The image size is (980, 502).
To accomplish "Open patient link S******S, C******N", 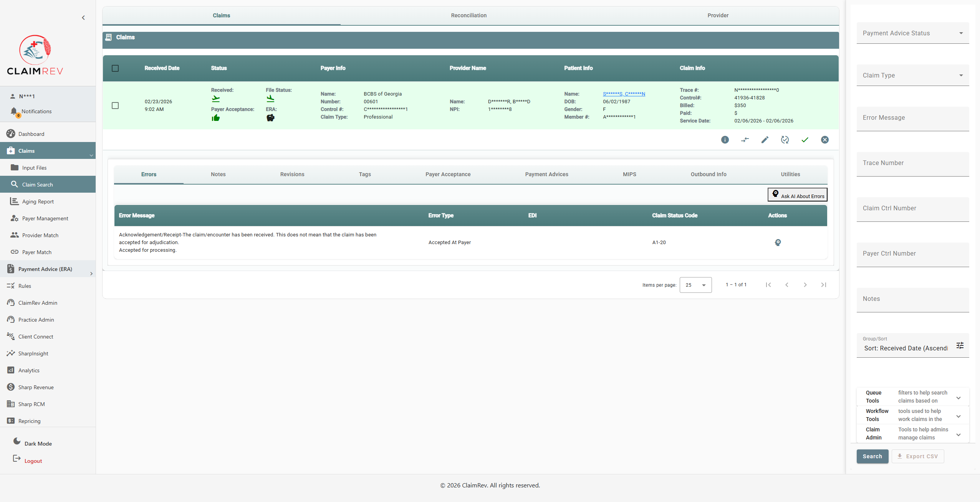I will point(624,94).
